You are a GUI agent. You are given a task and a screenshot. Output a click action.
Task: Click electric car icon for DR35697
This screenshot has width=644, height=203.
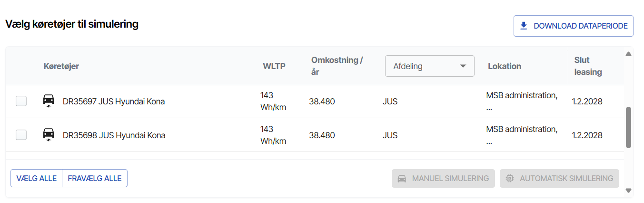[49, 101]
